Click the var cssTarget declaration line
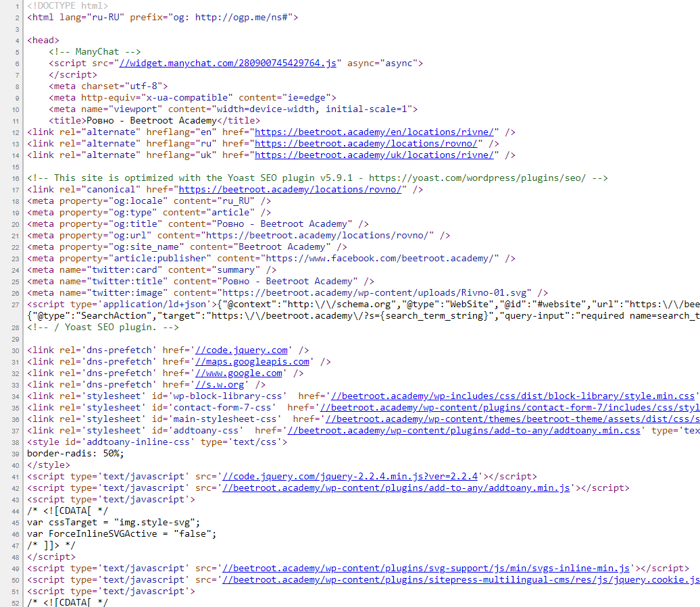Screen dimensions: 700x607 coord(114,523)
